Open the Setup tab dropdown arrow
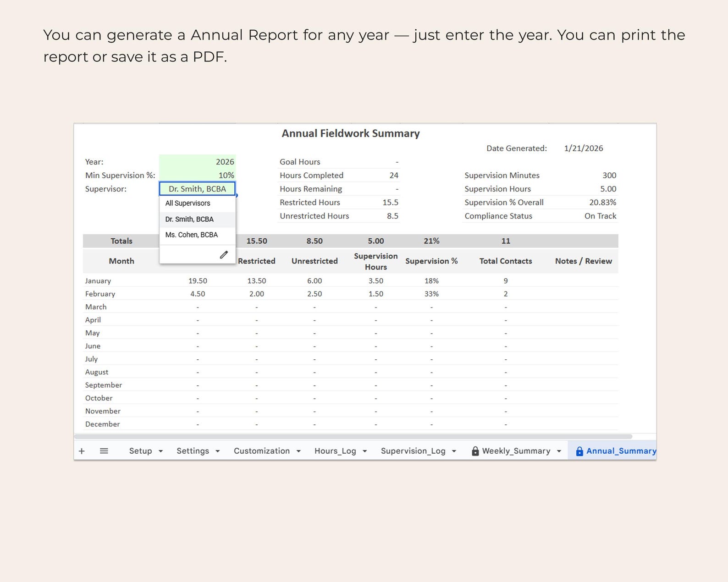728x582 pixels. point(161,451)
